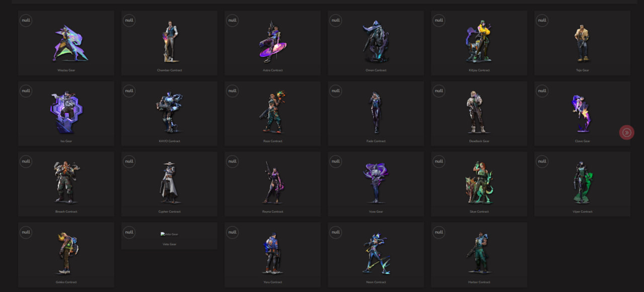Tap the null badge on Veto Gear card

(x=129, y=232)
